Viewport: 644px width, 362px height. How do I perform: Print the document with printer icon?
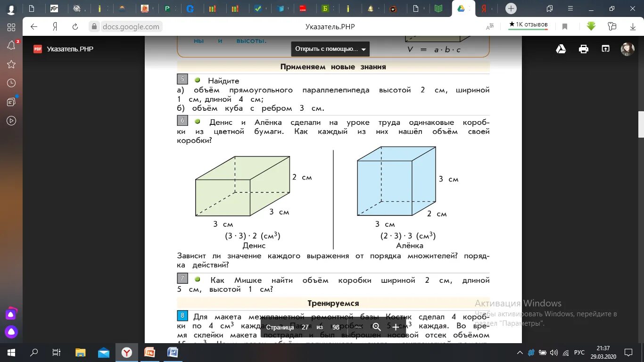[x=584, y=49]
